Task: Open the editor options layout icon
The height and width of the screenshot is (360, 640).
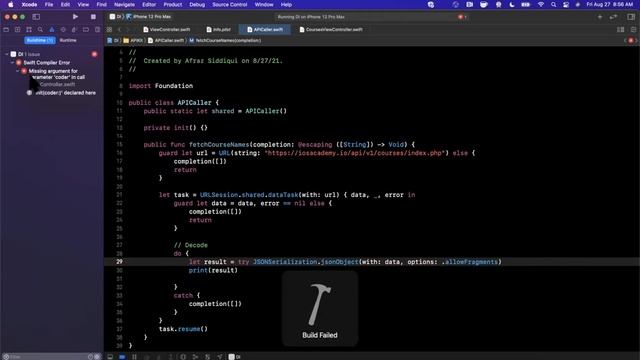Action: [620, 29]
